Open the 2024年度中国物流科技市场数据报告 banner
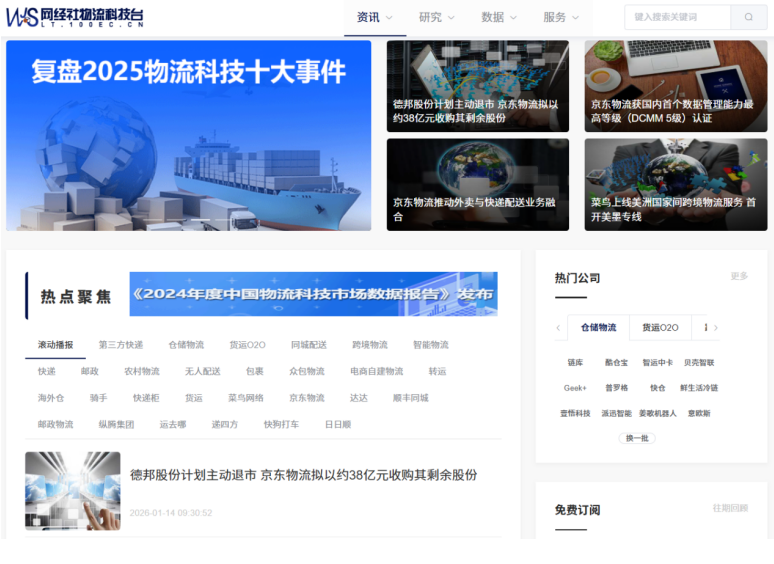 pos(313,294)
